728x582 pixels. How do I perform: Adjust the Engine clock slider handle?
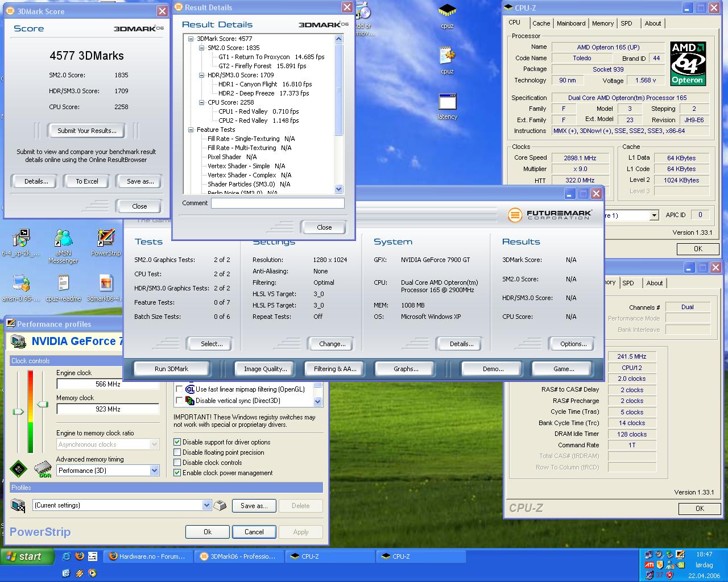[x=19, y=411]
